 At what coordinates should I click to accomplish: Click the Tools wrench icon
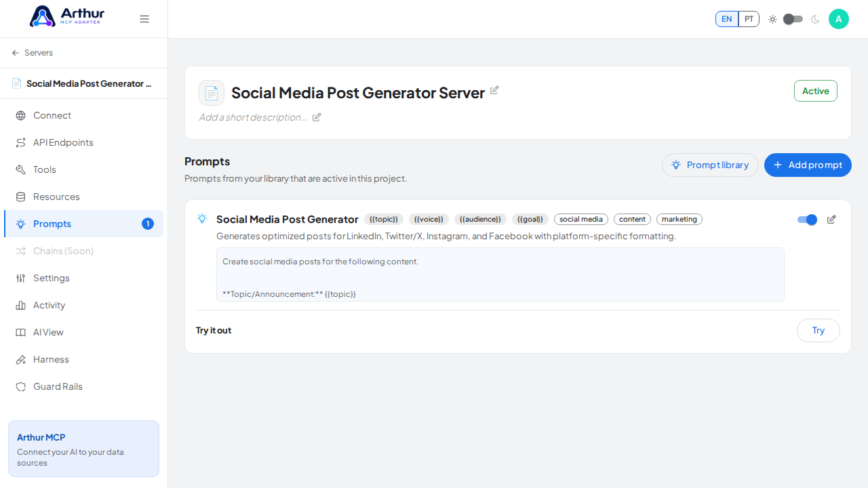20,169
